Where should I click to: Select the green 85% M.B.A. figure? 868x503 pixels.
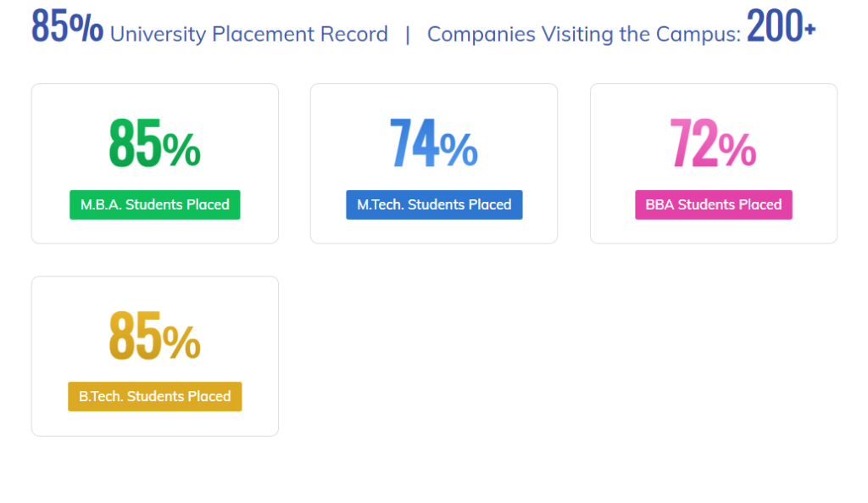[x=154, y=143]
